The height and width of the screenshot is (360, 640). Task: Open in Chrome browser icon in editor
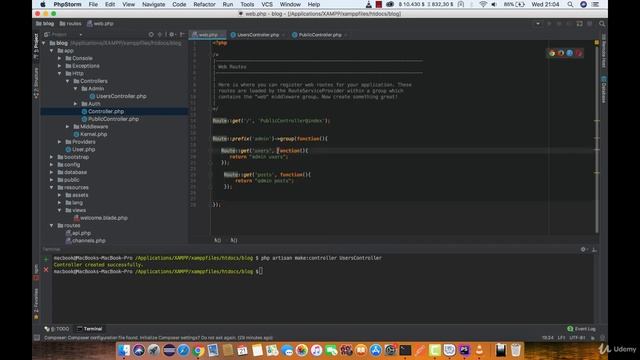click(552, 53)
